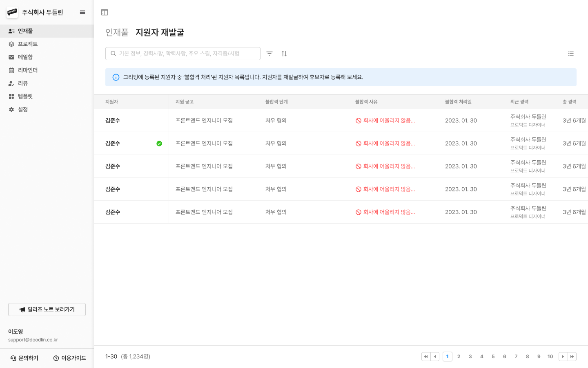The height and width of the screenshot is (368, 588).
Task: Toggle the sidebar panel layout icon
Action: click(x=105, y=12)
